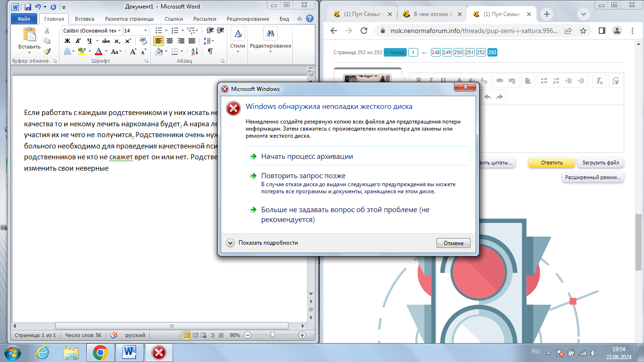This screenshot has width=644, height=362.
Task: Click the yellow Ответить button in browser
Action: coord(552,163)
